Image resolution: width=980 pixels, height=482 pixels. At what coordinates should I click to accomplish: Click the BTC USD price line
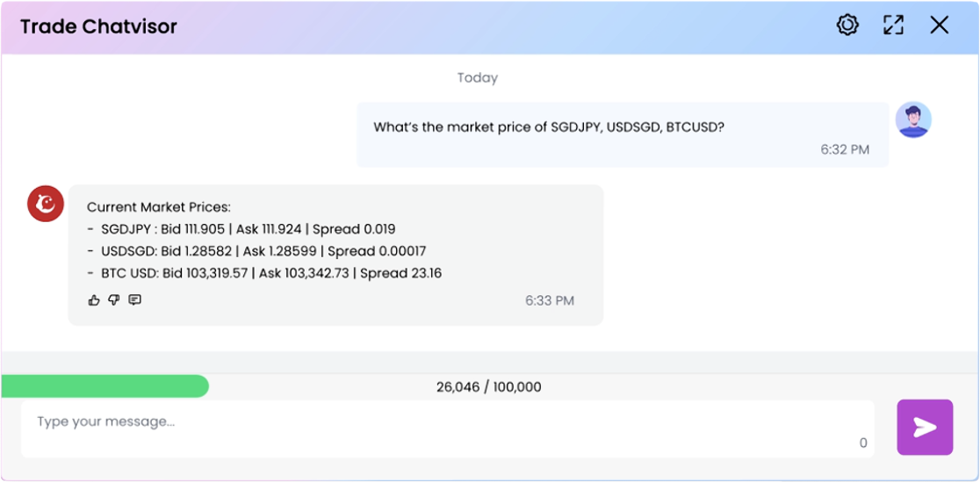(270, 273)
